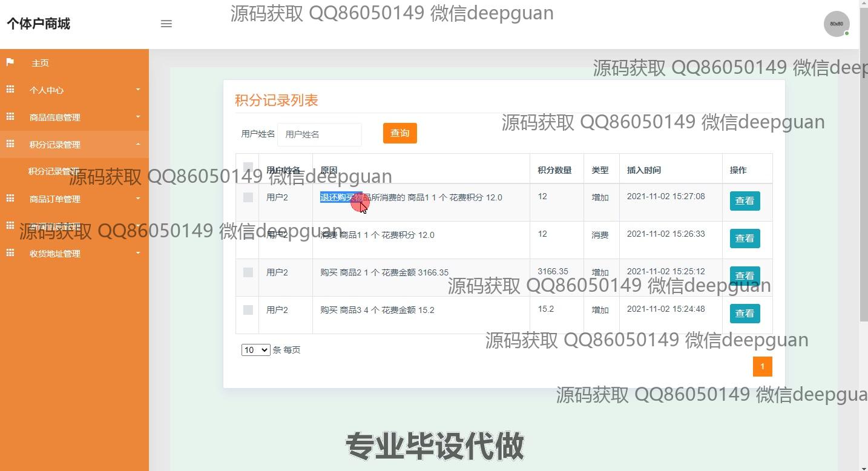Click the grid icon beside 收货地址管理
Image resolution: width=868 pixels, height=471 pixels.
click(x=10, y=253)
